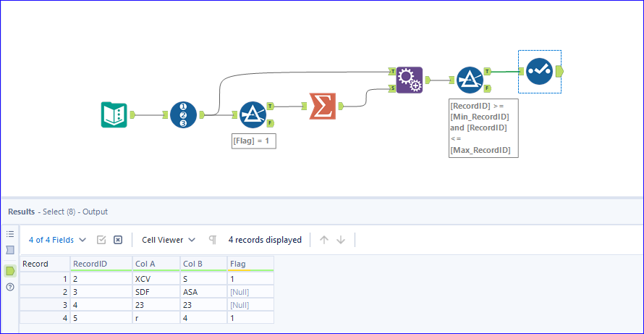The height and width of the screenshot is (334, 644).
Task: Click the S input anchor of Append Fields
Action: point(391,88)
